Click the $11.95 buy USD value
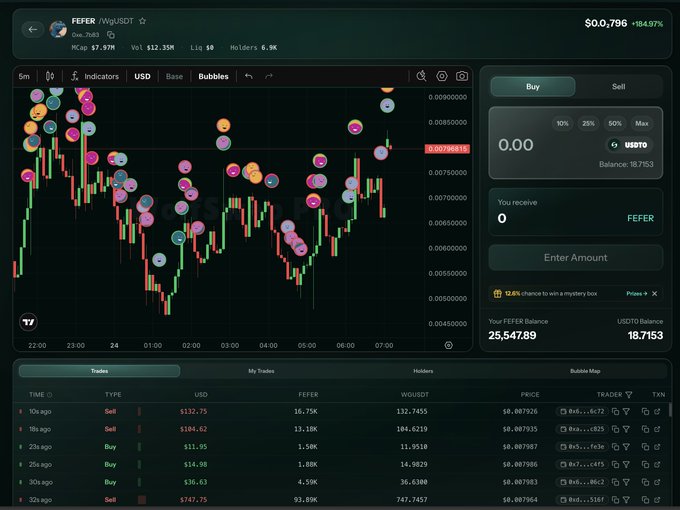 pos(195,447)
